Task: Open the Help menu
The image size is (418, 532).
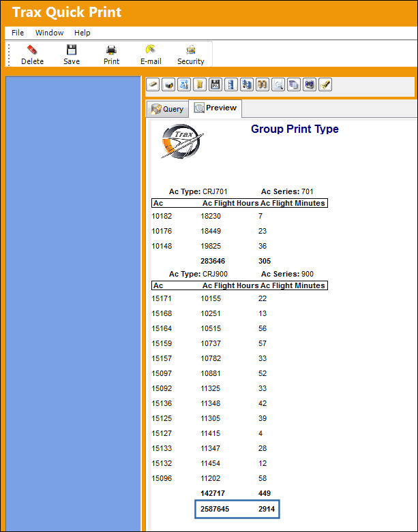Action: pyautogui.click(x=83, y=33)
